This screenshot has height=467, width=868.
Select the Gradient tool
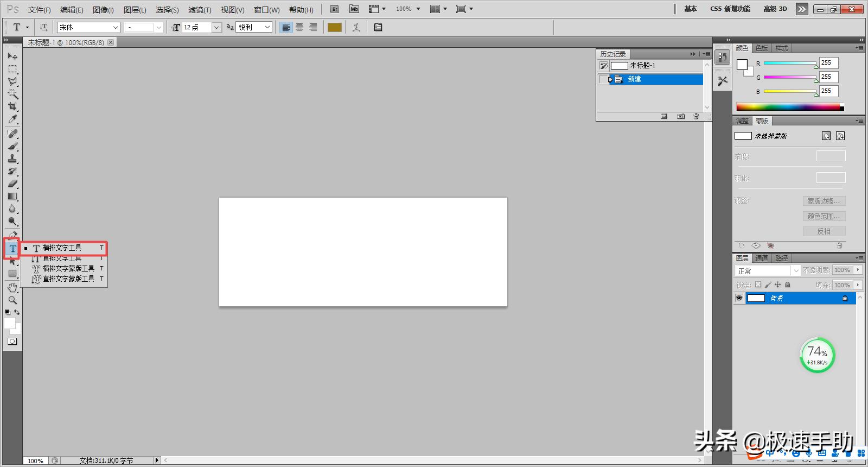click(x=12, y=197)
